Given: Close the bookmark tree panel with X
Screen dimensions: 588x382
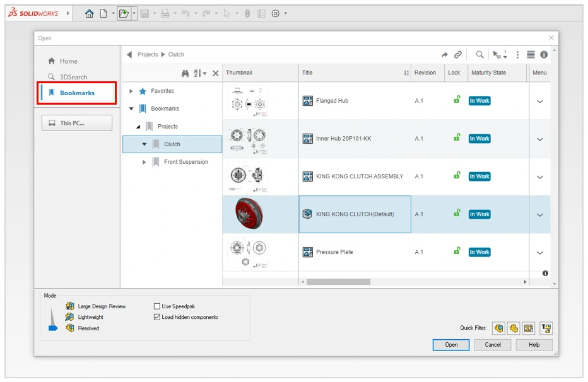Looking at the screenshot, I should [216, 73].
